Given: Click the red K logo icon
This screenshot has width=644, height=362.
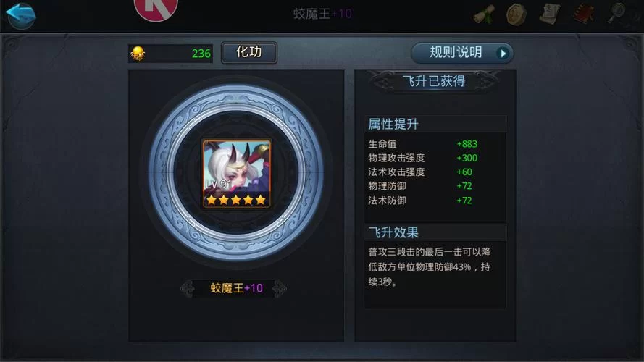Looking at the screenshot, I should click(x=156, y=10).
